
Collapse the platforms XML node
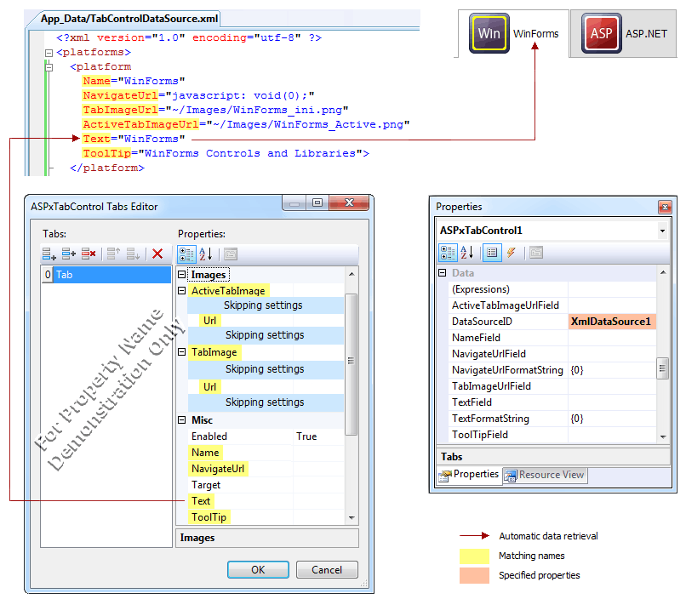pos(49,53)
